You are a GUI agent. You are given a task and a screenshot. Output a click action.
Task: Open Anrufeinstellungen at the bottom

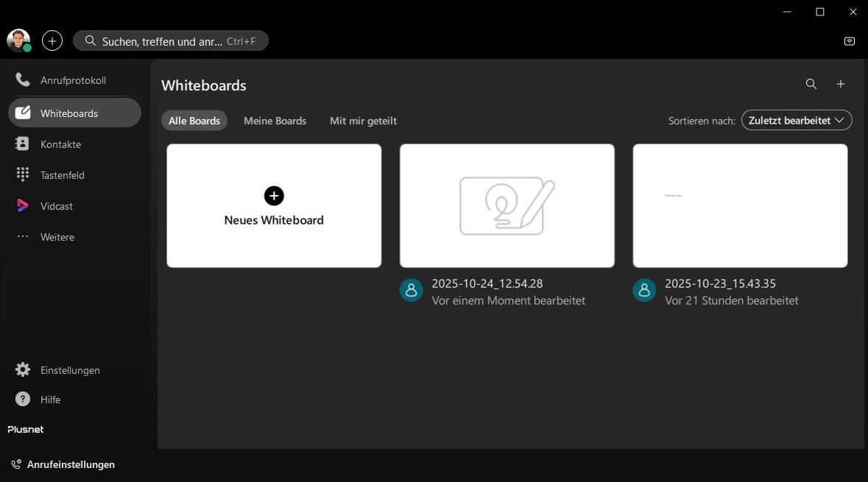(x=63, y=464)
